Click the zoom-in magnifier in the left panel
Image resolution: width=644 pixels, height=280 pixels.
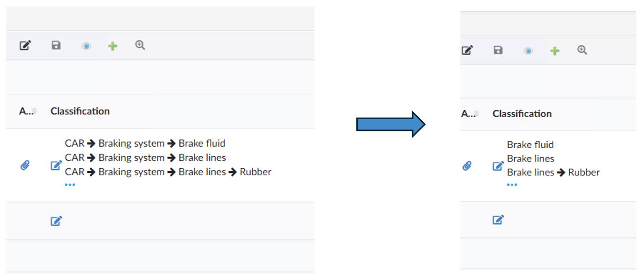click(140, 45)
